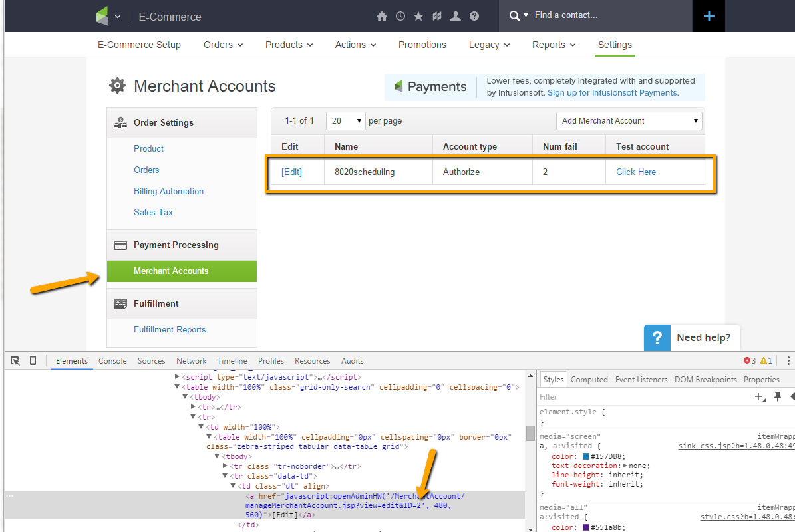
Task: Click the blue plus quick-add button
Action: (709, 16)
